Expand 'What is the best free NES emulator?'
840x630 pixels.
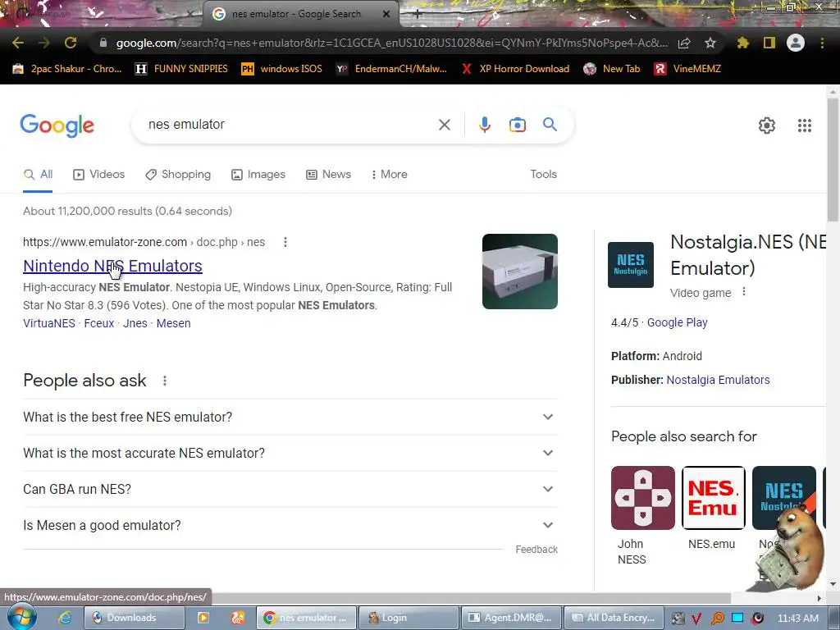[x=290, y=417]
